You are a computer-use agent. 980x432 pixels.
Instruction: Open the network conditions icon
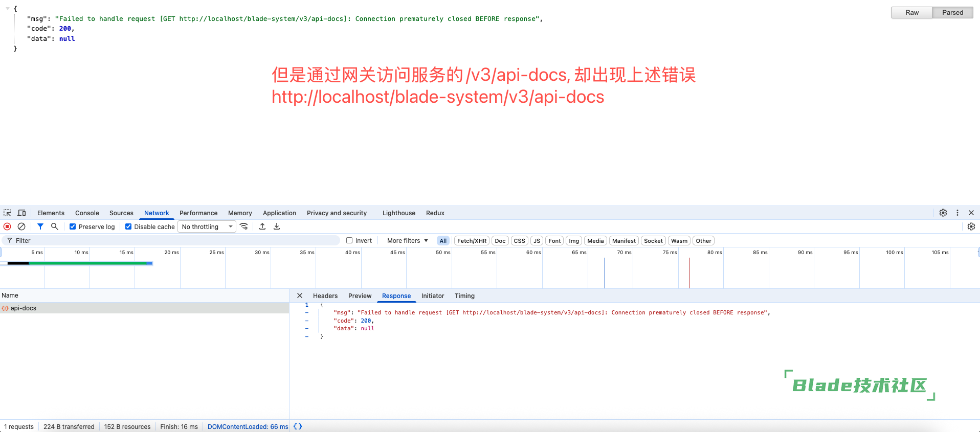pyautogui.click(x=244, y=226)
